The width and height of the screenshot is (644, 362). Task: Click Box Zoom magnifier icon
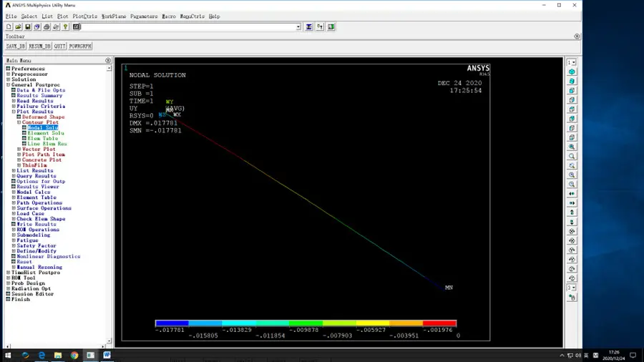pyautogui.click(x=572, y=157)
